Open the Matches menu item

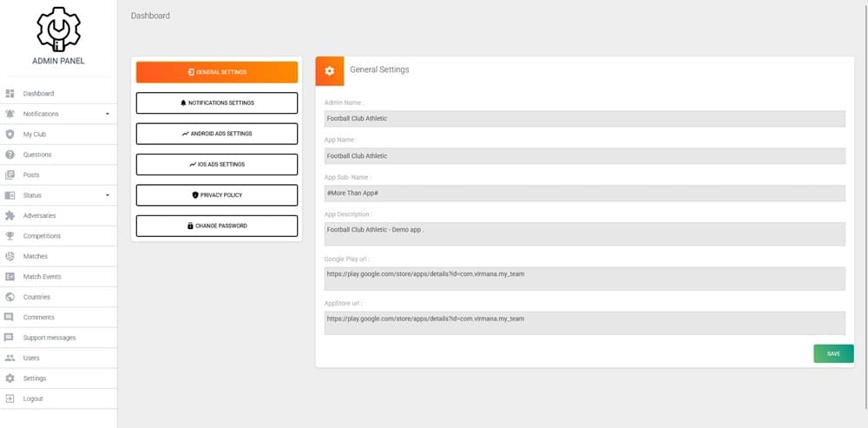36,256
